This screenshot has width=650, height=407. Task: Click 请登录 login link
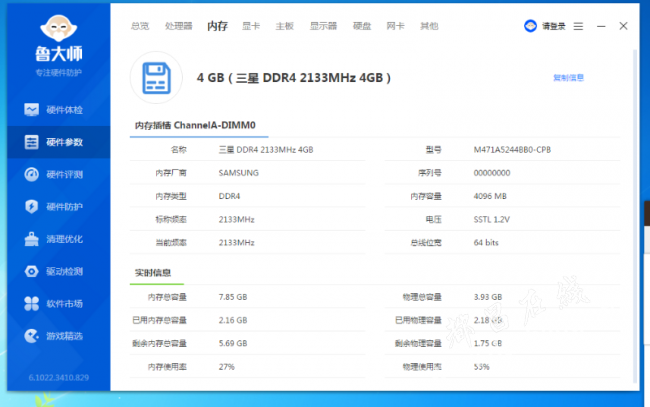pyautogui.click(x=553, y=26)
